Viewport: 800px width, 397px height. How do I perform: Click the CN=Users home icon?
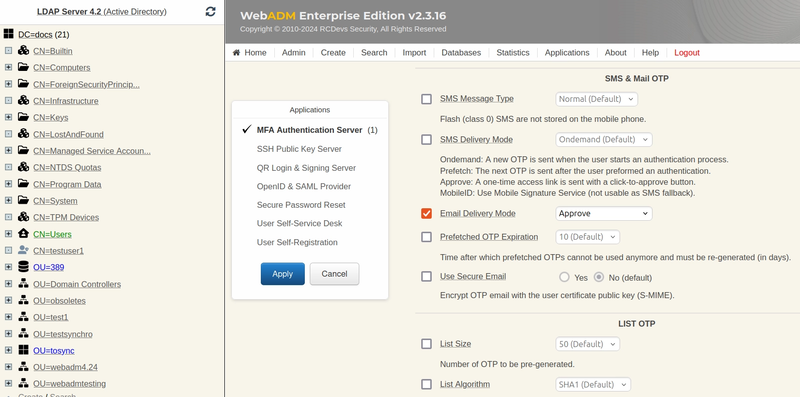pos(23,234)
